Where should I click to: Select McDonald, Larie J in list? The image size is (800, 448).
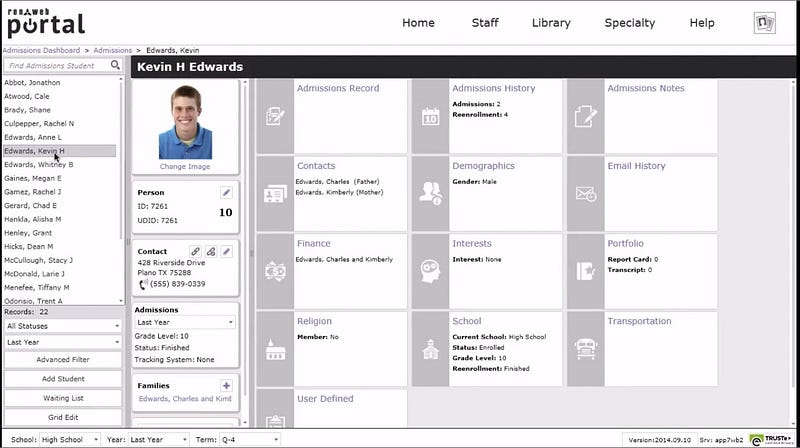point(35,274)
